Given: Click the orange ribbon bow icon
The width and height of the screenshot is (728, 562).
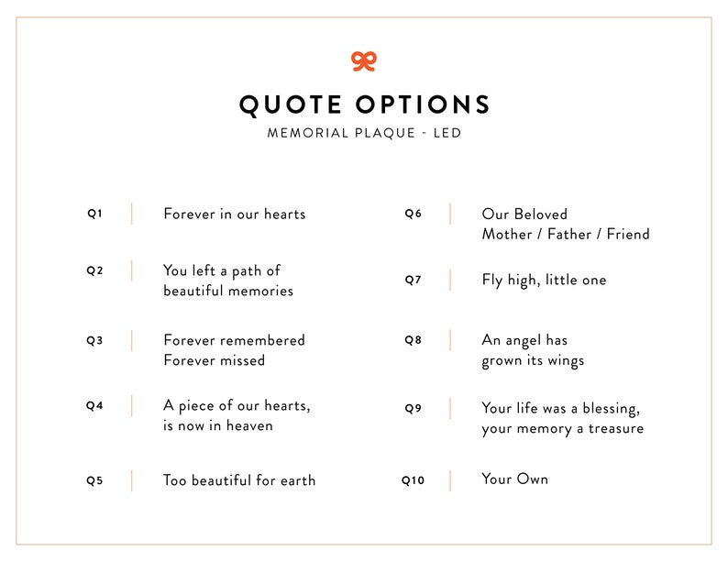Looking at the screenshot, I should point(364,61).
